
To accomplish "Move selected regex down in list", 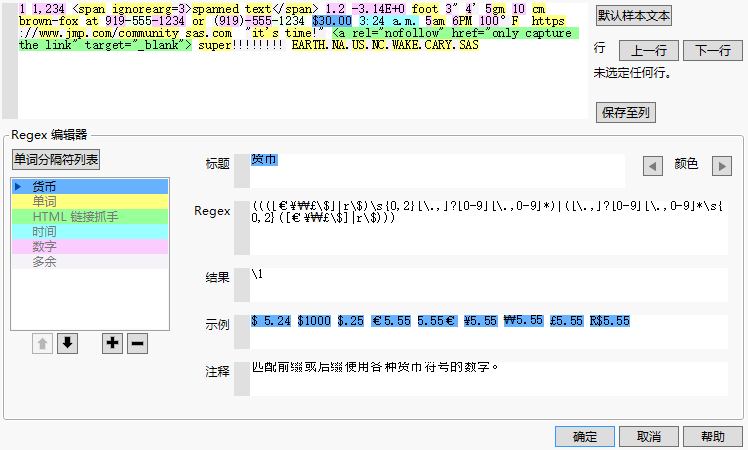I will point(67,344).
